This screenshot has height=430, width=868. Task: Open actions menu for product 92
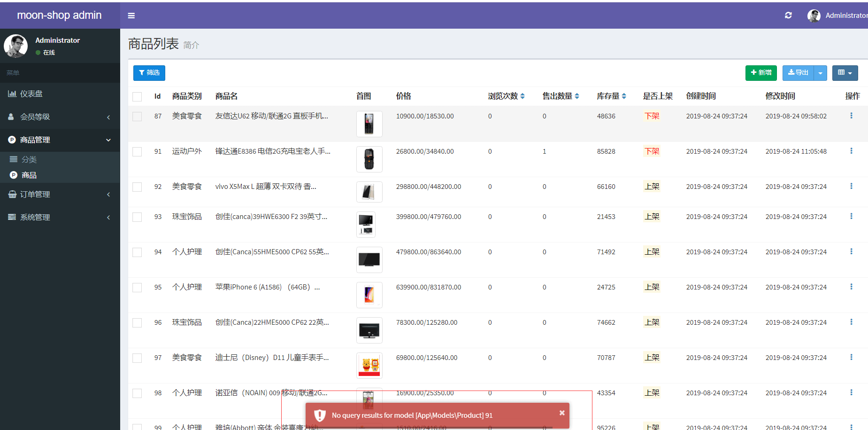coord(851,186)
